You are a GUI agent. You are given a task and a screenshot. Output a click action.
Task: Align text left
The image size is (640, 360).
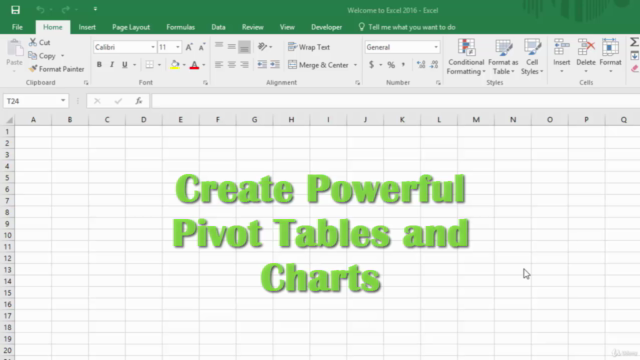pos(219,64)
